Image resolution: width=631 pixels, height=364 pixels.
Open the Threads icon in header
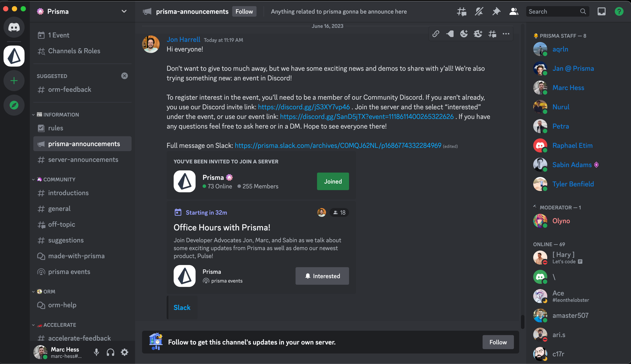pos(462,12)
